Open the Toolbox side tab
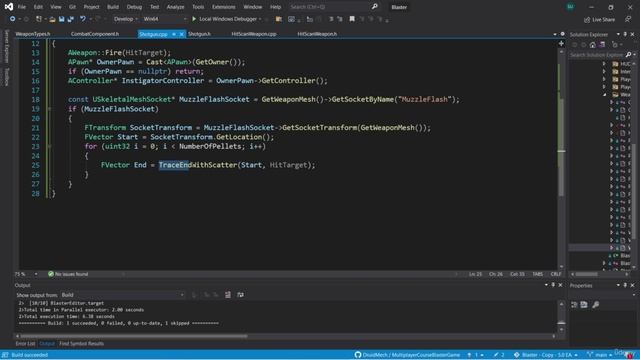Screen dimensions: 640x360 [x=6, y=76]
